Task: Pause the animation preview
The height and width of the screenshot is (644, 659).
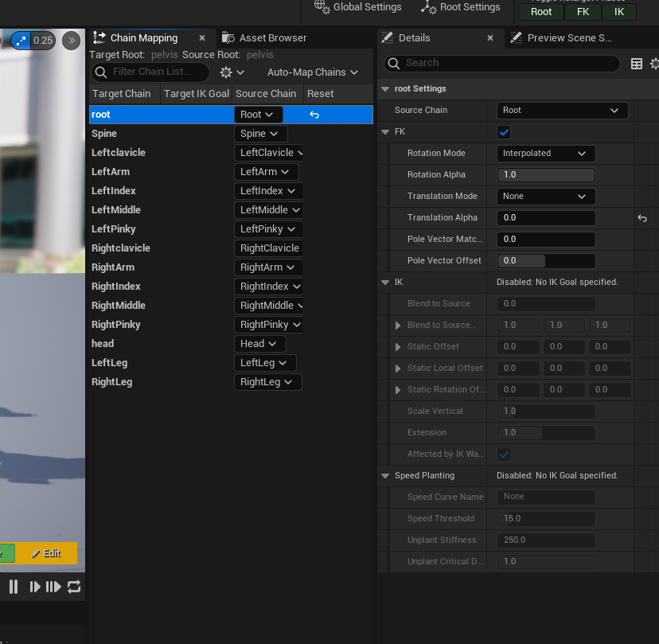Action: 14,587
